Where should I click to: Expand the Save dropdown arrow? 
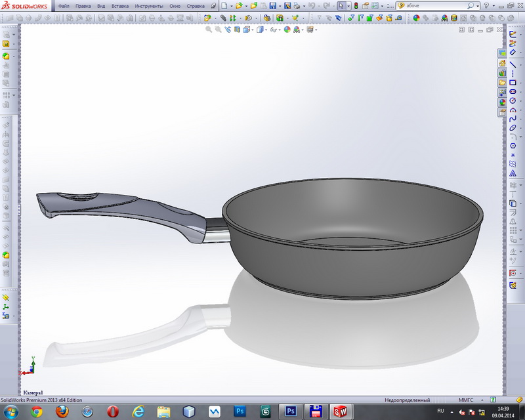coord(280,6)
